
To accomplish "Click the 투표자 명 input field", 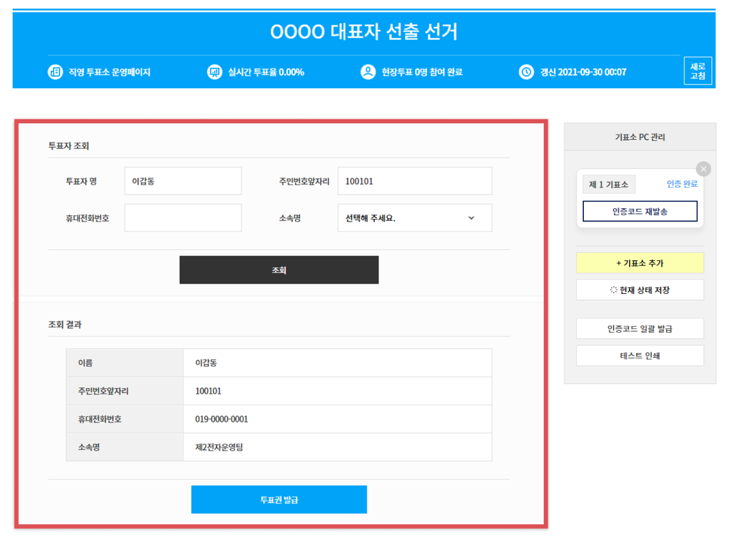I will point(183,181).
